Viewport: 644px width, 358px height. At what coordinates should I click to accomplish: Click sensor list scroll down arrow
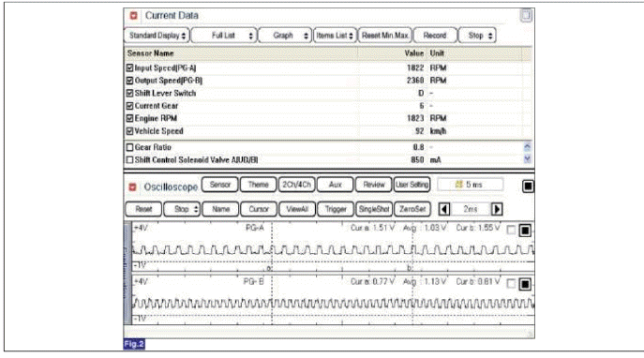point(528,159)
